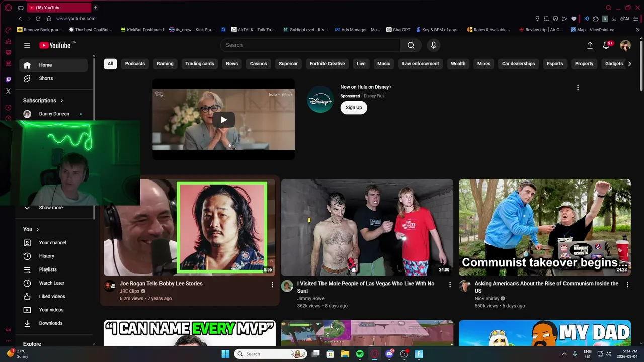Open Playlists in the sidebar
Viewport: 644px width, 362px height.
tap(53, 269)
